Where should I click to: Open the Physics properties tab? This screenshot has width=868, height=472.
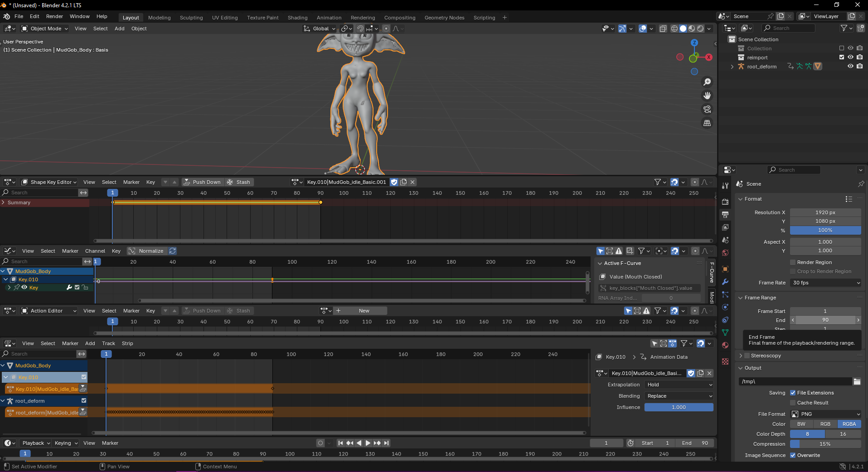click(x=725, y=307)
